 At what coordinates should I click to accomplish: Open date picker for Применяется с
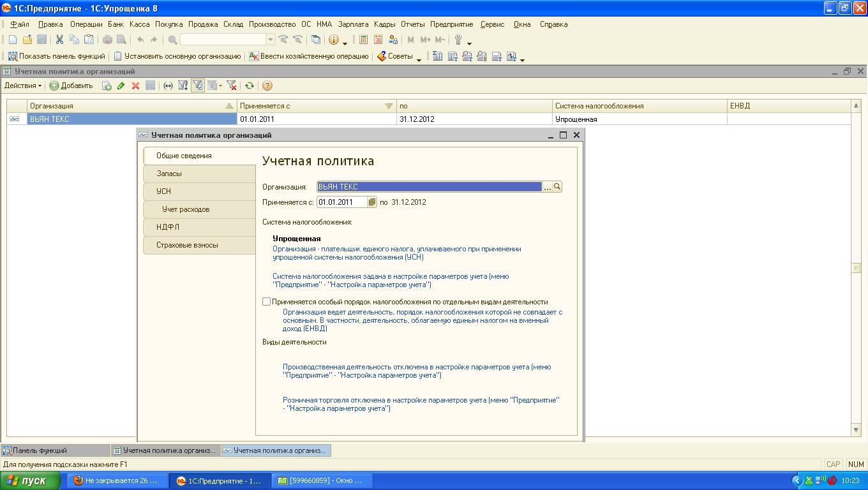point(373,202)
